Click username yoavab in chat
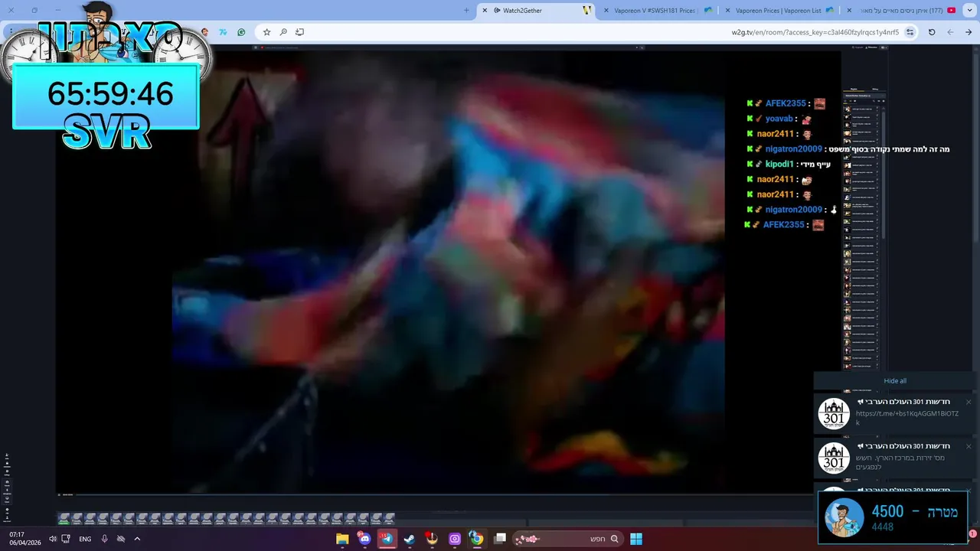980x551 pixels. 779,119
